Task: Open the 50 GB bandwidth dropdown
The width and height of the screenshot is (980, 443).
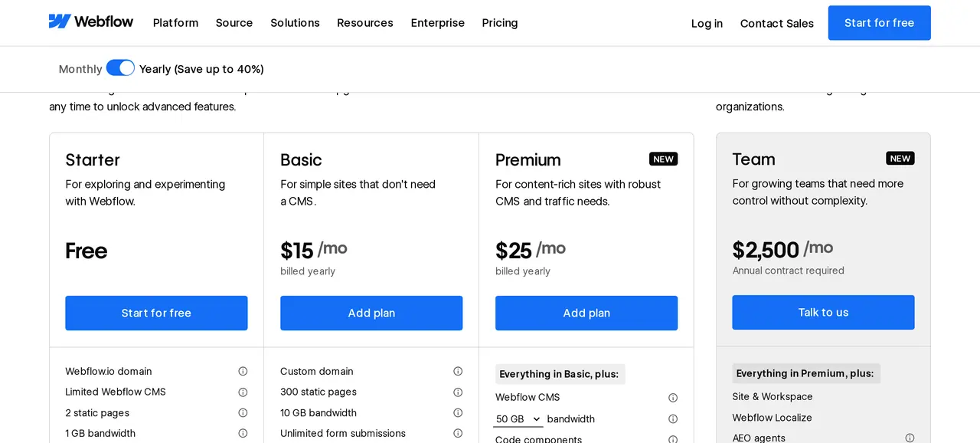Action: point(518,419)
